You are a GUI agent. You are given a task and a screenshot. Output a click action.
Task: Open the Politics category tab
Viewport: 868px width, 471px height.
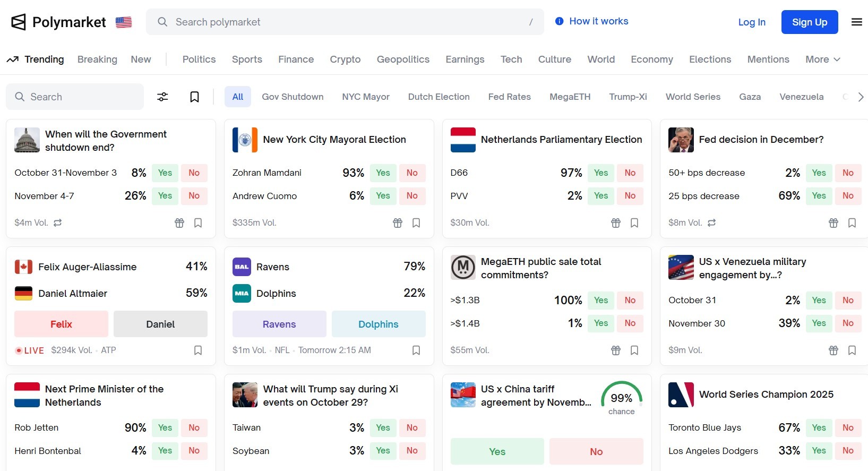pos(199,59)
